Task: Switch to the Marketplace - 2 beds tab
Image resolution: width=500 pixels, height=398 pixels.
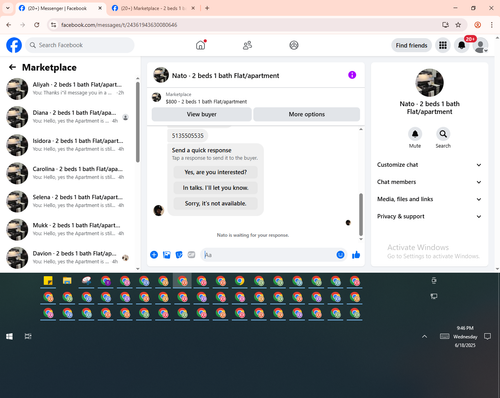Action: coord(153,8)
